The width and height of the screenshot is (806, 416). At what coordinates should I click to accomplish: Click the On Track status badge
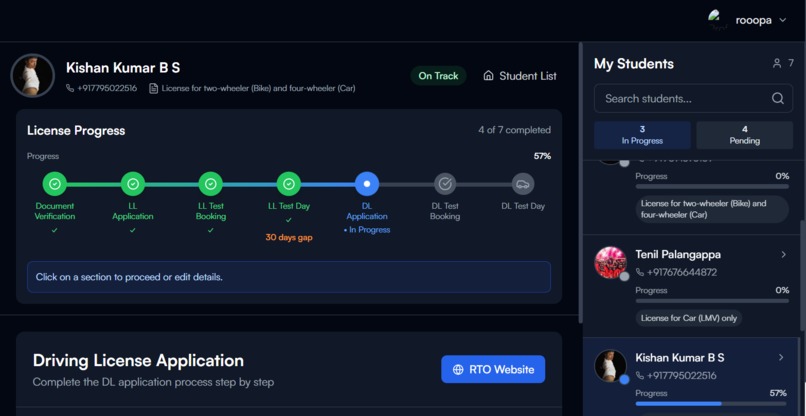point(438,76)
